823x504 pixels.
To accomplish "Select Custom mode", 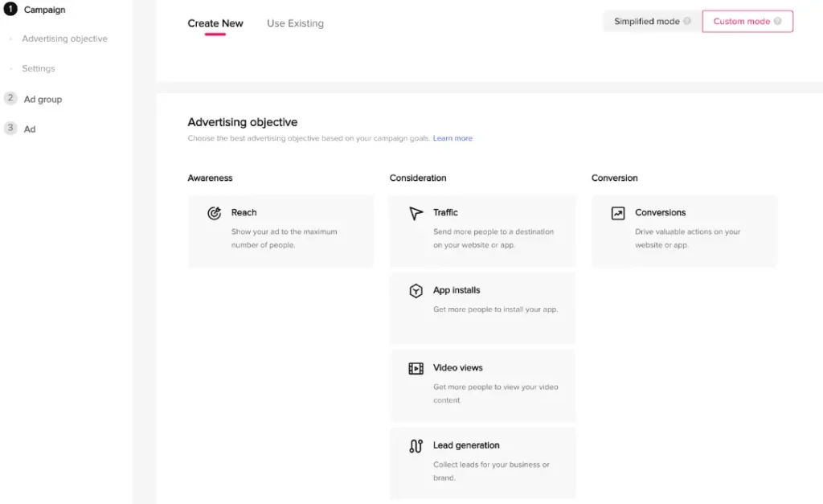I will (x=747, y=22).
